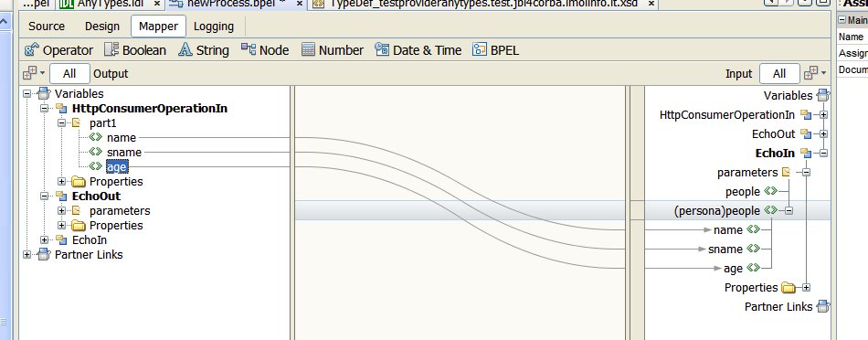Collapse the (persona)people node in Input tree
The height and width of the screenshot is (340, 868).
coord(789,210)
